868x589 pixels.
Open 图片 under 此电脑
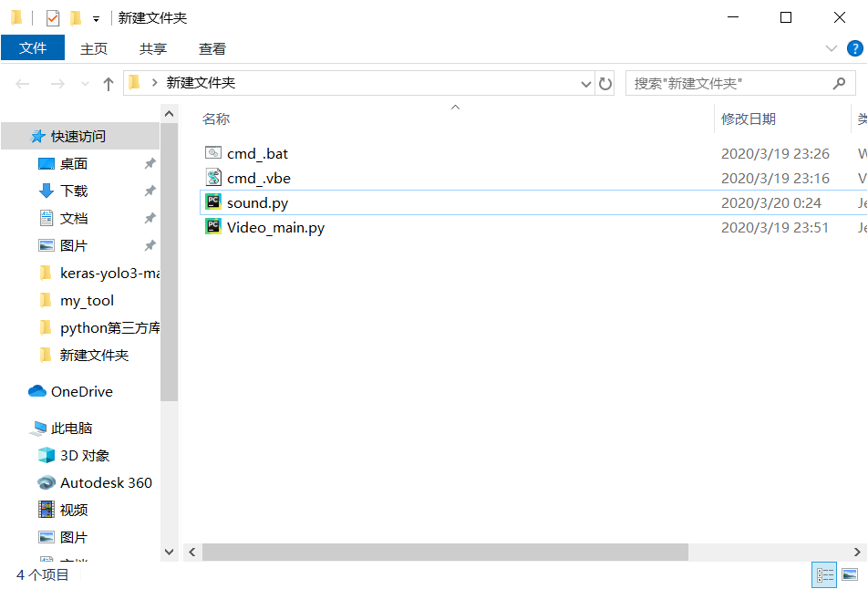74,538
